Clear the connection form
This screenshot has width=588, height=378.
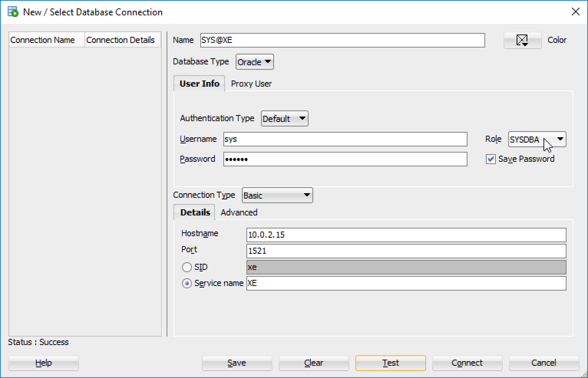tap(314, 363)
